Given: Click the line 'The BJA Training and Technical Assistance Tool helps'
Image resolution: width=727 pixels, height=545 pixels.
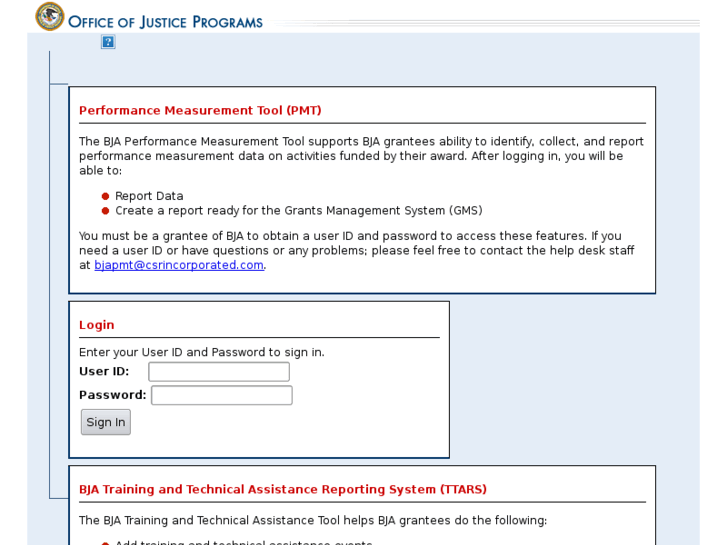Looking at the screenshot, I should point(313,520).
